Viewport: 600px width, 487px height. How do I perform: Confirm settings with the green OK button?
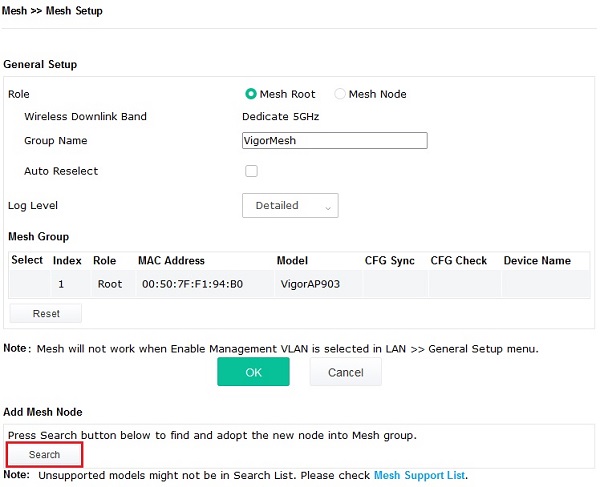[x=253, y=372]
